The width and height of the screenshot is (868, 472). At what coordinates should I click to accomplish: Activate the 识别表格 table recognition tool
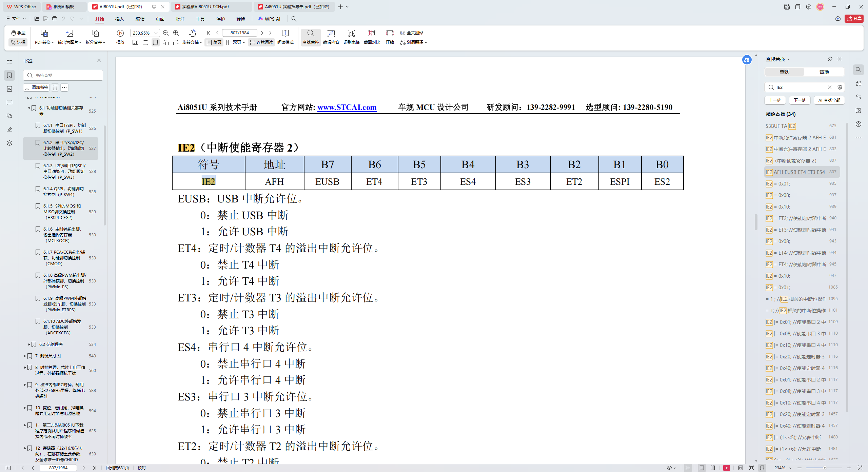pyautogui.click(x=352, y=37)
